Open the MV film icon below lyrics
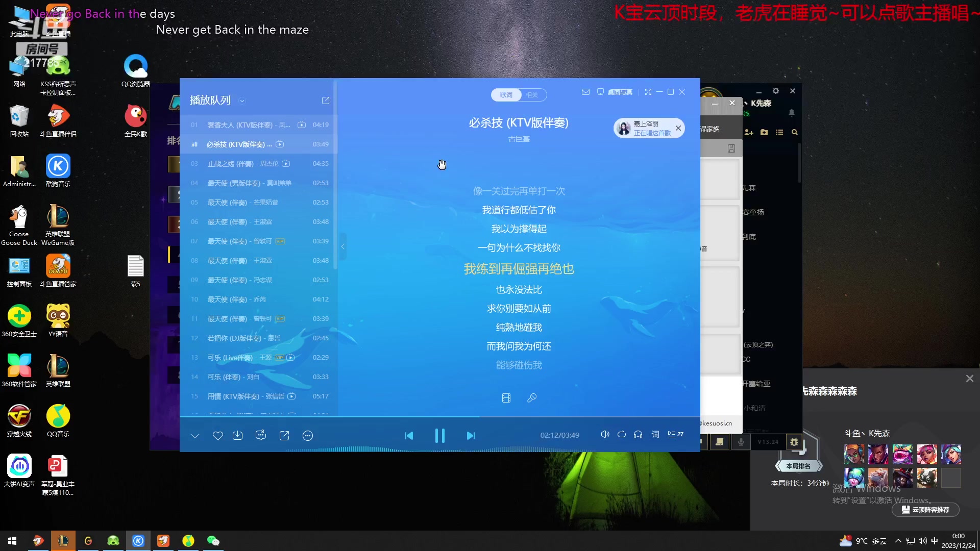Viewport: 980px width, 551px height. point(506,398)
